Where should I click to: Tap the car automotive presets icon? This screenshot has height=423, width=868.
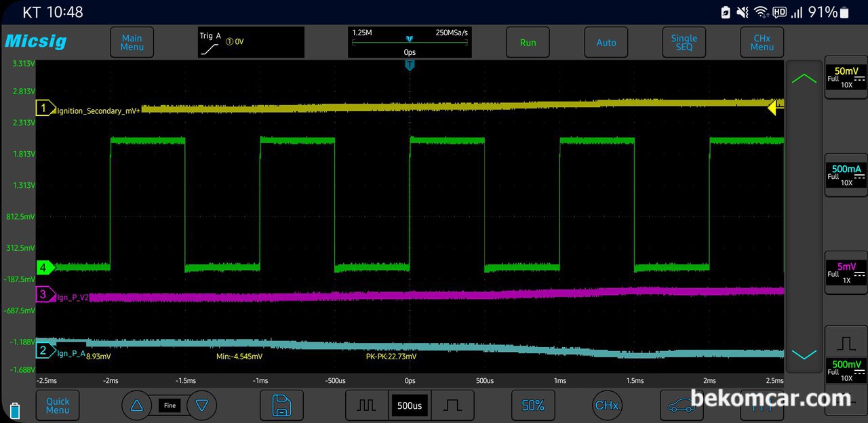click(x=682, y=405)
